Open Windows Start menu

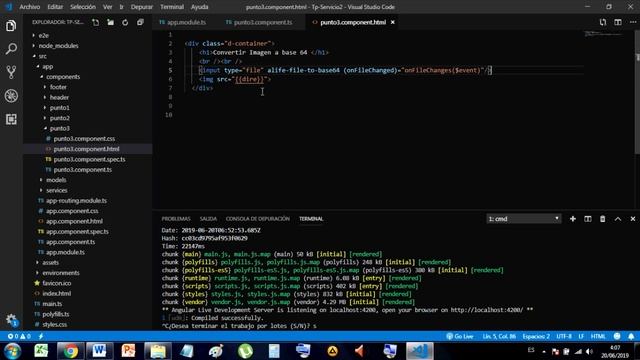click(13, 351)
